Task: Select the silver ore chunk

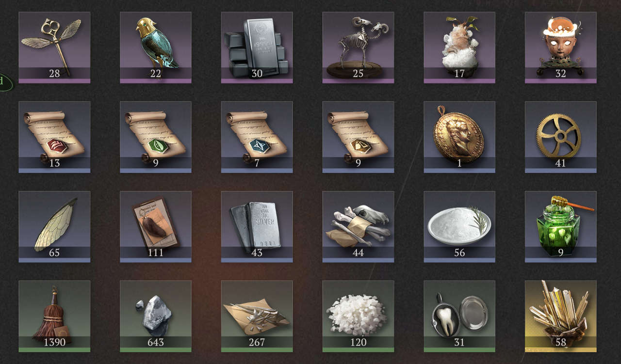Action: point(156,317)
